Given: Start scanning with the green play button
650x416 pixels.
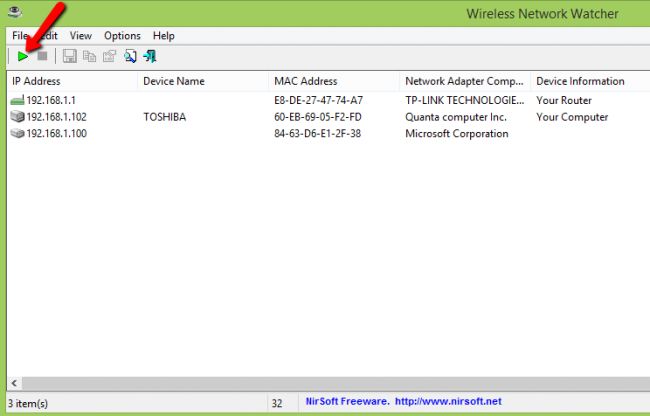Looking at the screenshot, I should coord(23,56).
